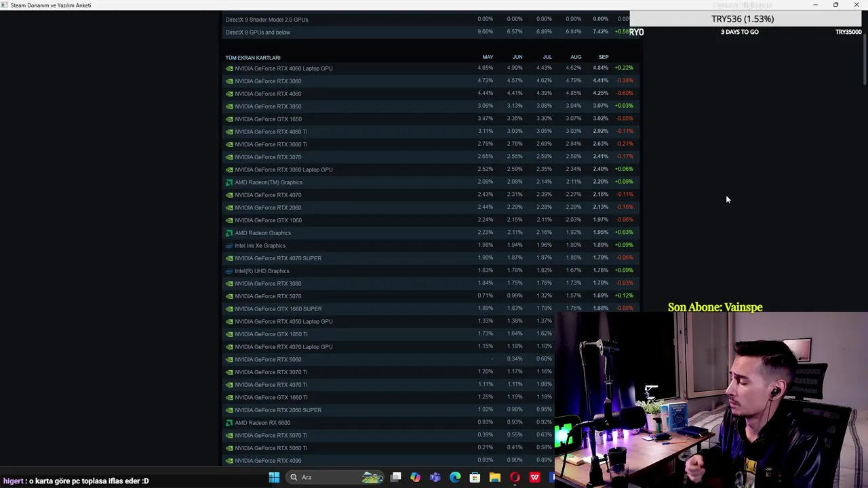The image size is (868, 488).
Task: Click 0.71% MAY value for RTX 5070
Action: pyautogui.click(x=486, y=296)
